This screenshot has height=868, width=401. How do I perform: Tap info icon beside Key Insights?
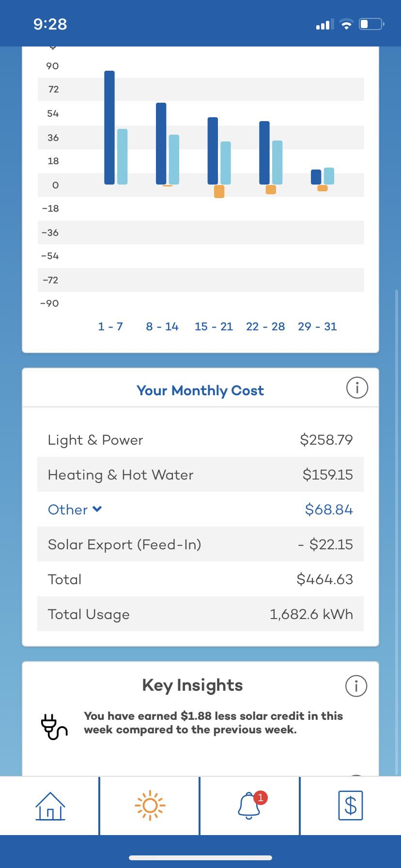pos(356,686)
